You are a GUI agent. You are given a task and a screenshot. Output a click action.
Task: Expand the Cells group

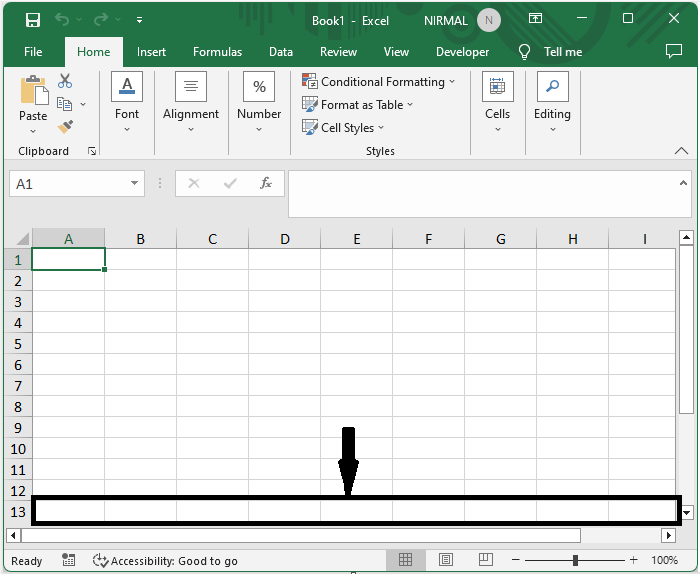pyautogui.click(x=497, y=103)
